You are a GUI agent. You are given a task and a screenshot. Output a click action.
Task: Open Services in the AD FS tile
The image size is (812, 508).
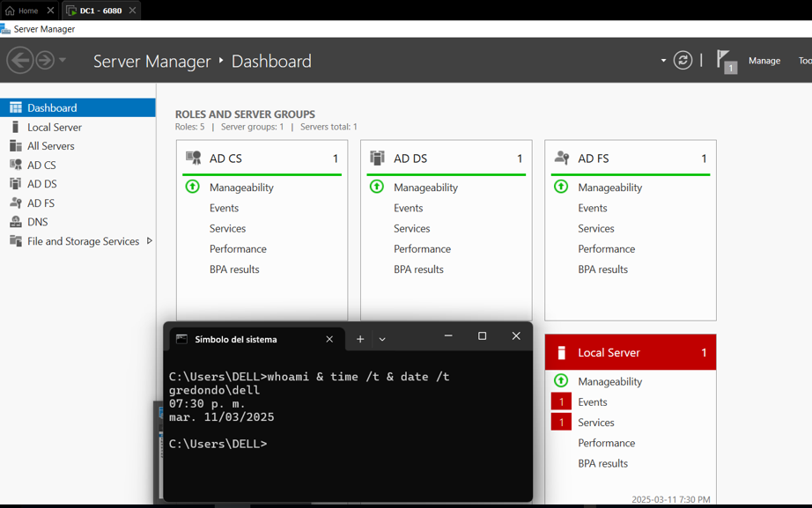click(596, 228)
